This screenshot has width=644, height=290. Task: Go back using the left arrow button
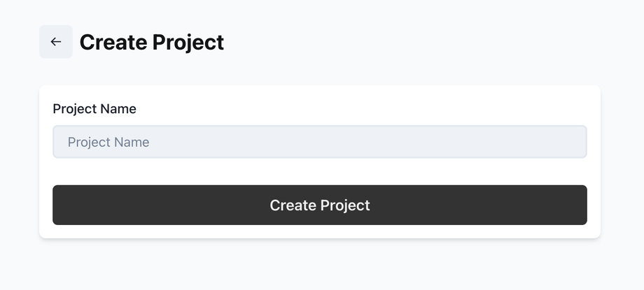[x=56, y=42]
